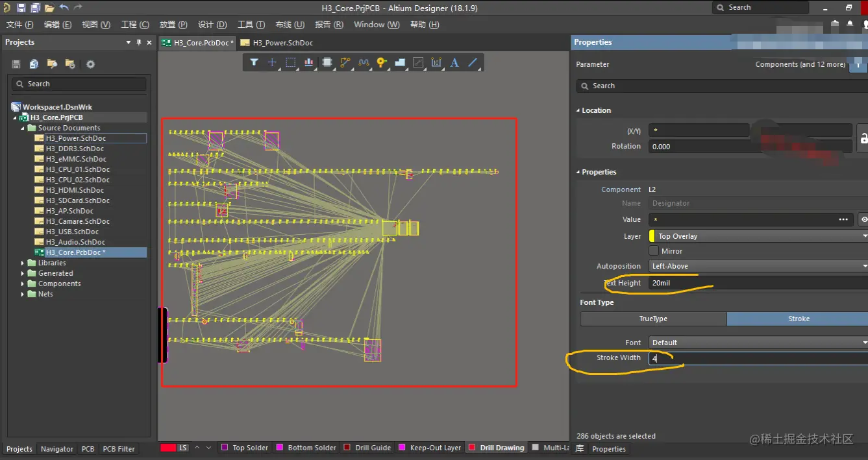Open a document with the folder icon

(x=49, y=8)
